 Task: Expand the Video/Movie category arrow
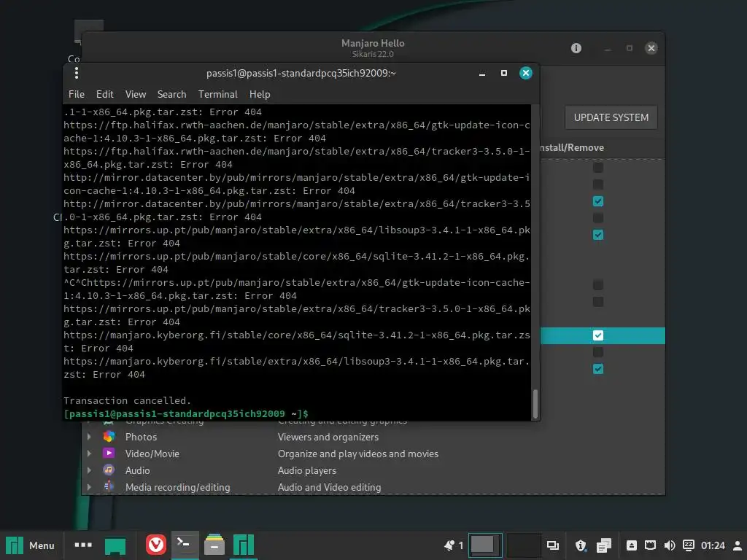tap(89, 454)
